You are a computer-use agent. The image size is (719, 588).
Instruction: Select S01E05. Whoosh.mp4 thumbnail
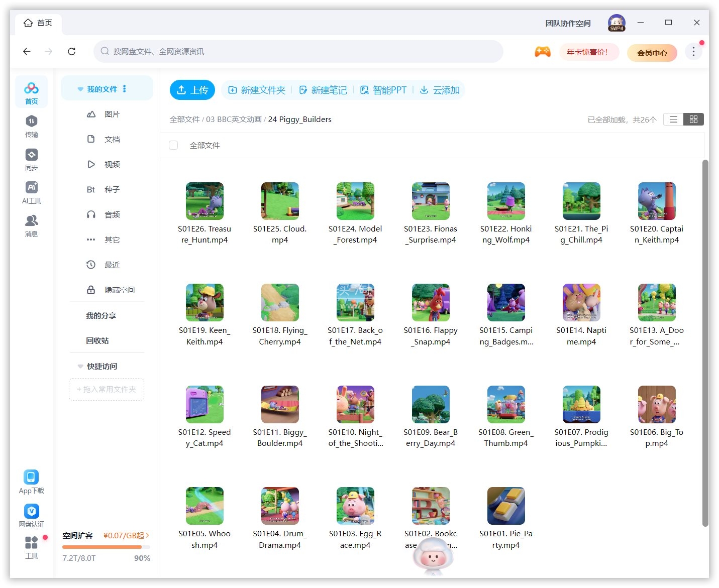pyautogui.click(x=204, y=506)
